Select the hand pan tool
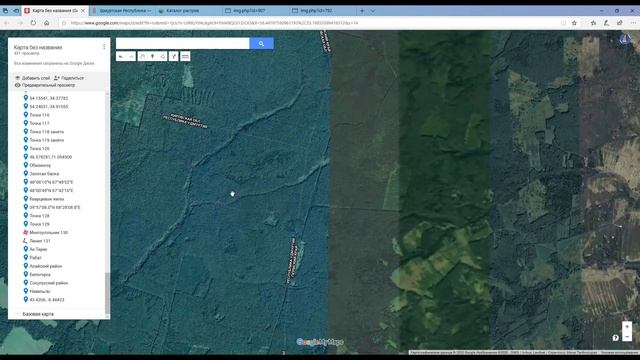Image resolution: width=640 pixels, height=360 pixels. point(142,56)
